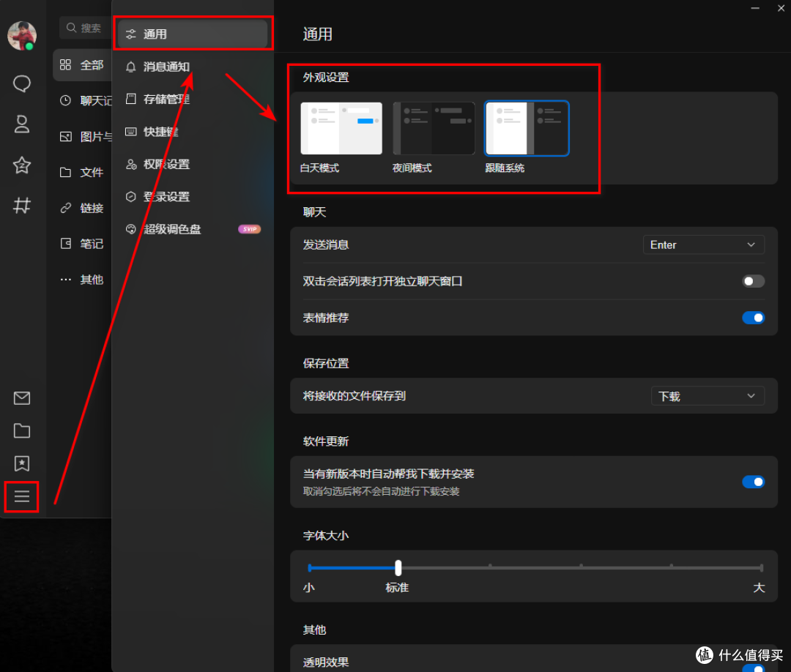Select the favorites star icon
Image resolution: width=791 pixels, height=672 pixels.
tap(21, 166)
